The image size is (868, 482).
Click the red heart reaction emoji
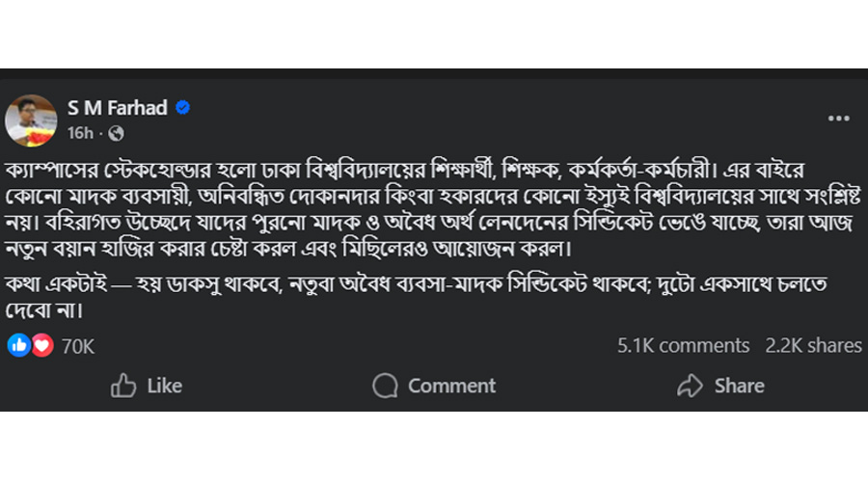41,345
